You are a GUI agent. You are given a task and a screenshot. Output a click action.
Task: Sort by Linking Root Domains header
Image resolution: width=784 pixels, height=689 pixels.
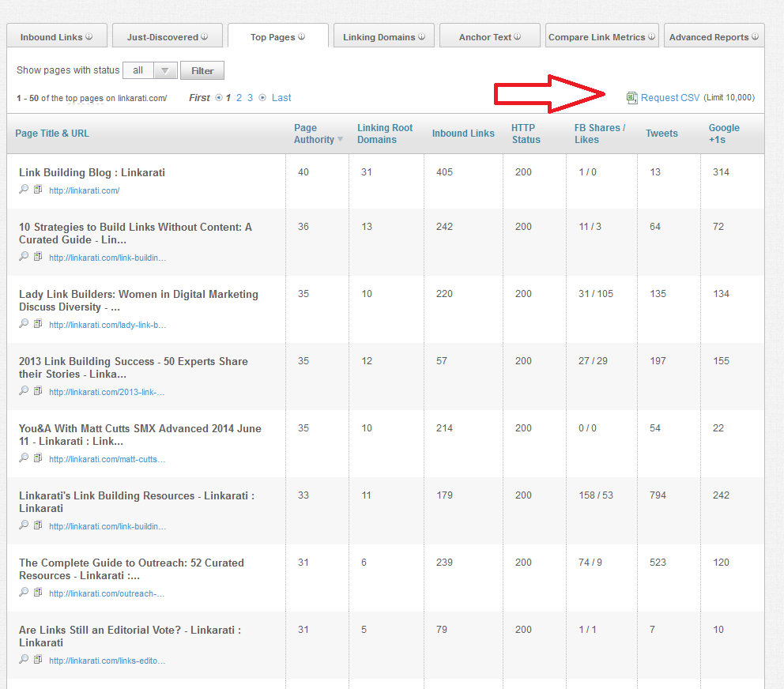pyautogui.click(x=385, y=134)
